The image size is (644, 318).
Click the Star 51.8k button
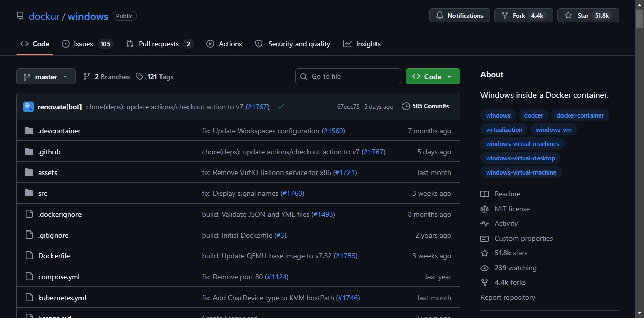point(588,16)
